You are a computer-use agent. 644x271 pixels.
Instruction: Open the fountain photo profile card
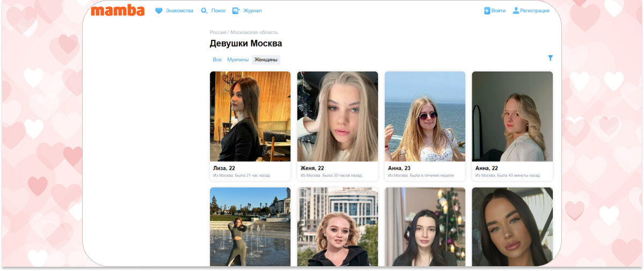point(250,226)
